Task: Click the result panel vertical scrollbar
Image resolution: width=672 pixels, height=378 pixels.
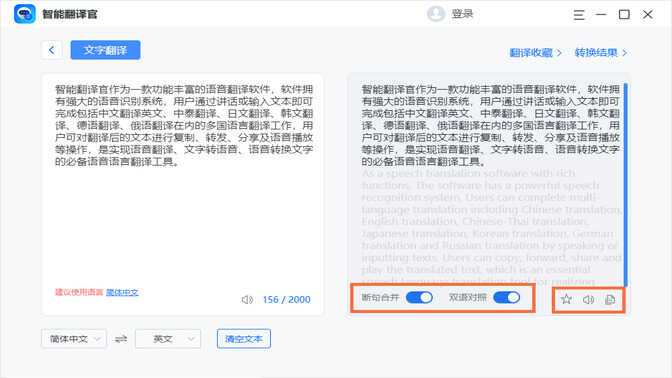Action: (x=626, y=185)
